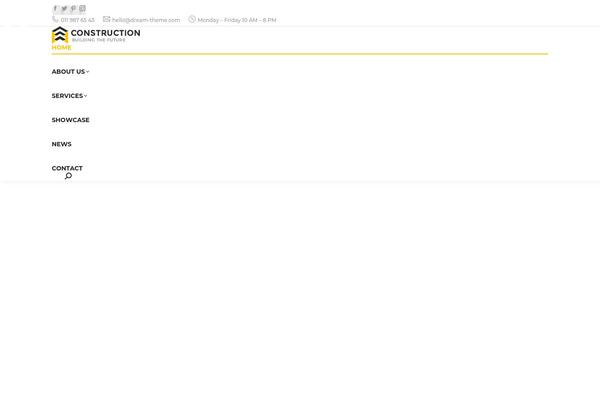
Task: Click the email address in the top bar
Action: [146, 20]
